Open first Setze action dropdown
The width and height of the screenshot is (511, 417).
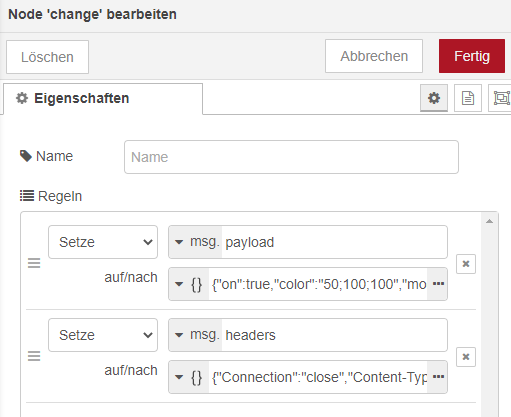[103, 242]
